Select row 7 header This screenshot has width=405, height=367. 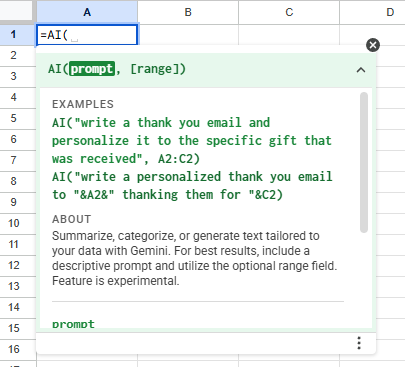point(13,160)
